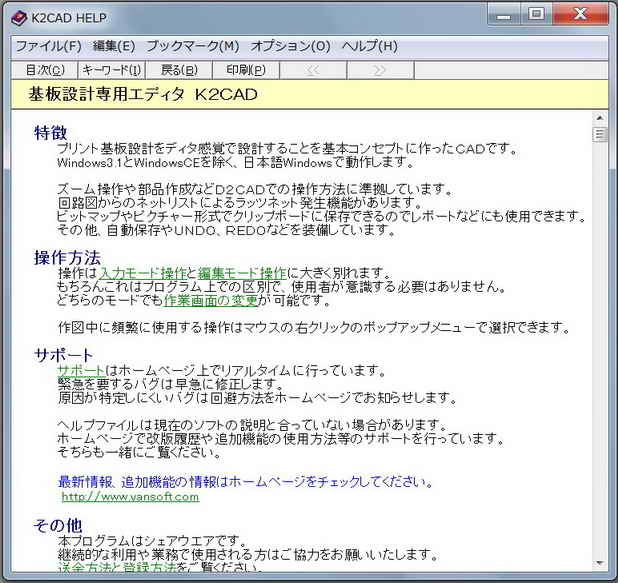Click the line 回路図からのネットリスト
This screenshot has height=583, width=618.
[x=240, y=203]
